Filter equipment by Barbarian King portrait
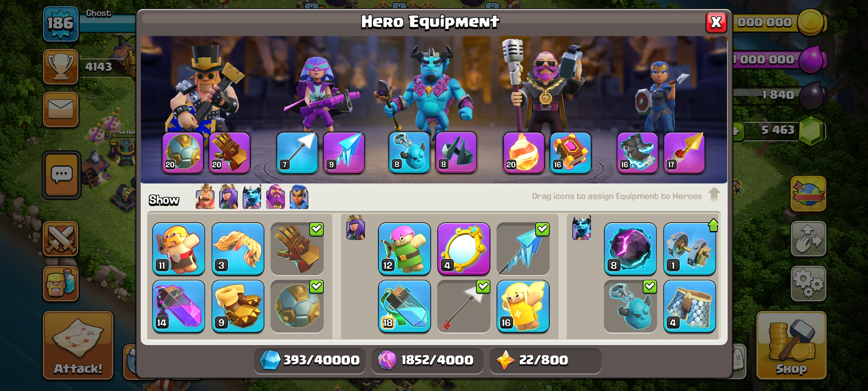The image size is (868, 391). (x=205, y=197)
